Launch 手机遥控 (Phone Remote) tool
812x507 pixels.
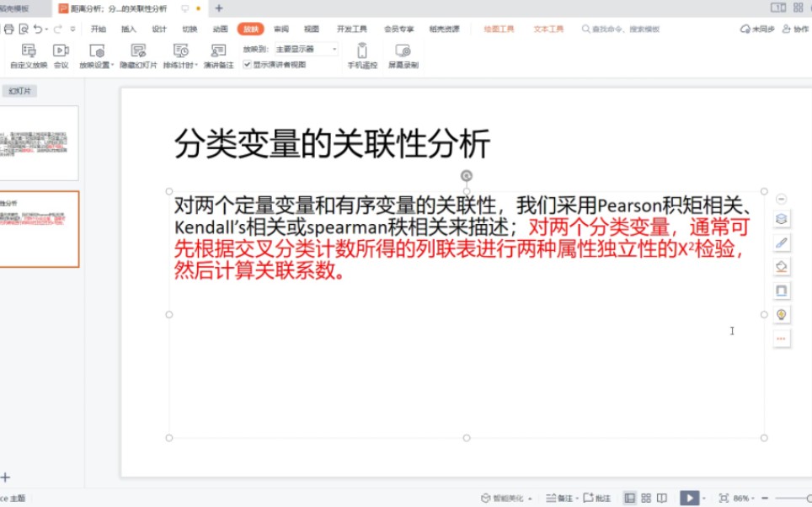tap(362, 52)
